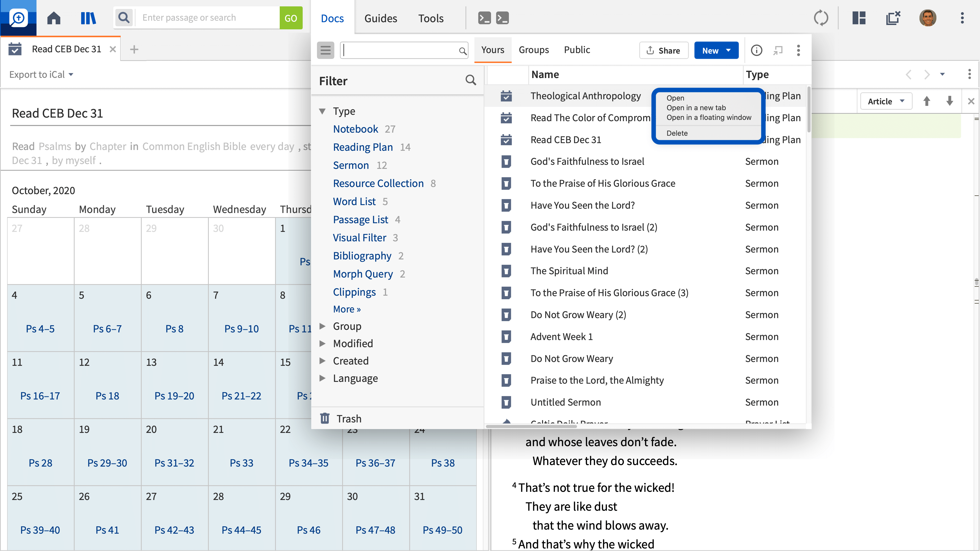Screen dimensions: 980x551
Task: Switch to the Groups tab
Action: tap(533, 50)
